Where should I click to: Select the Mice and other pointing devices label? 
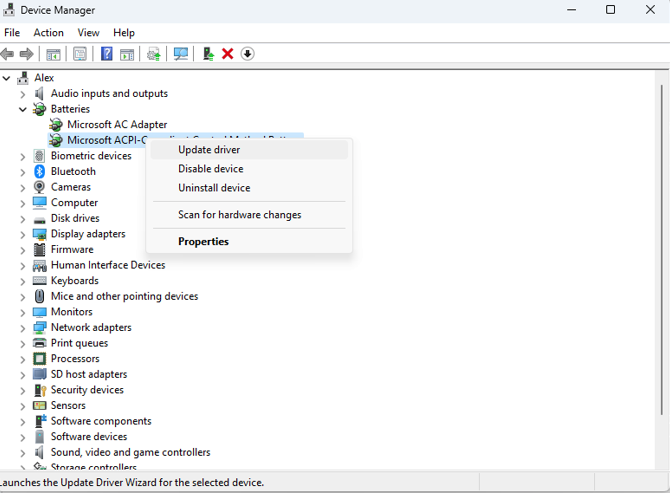(124, 296)
